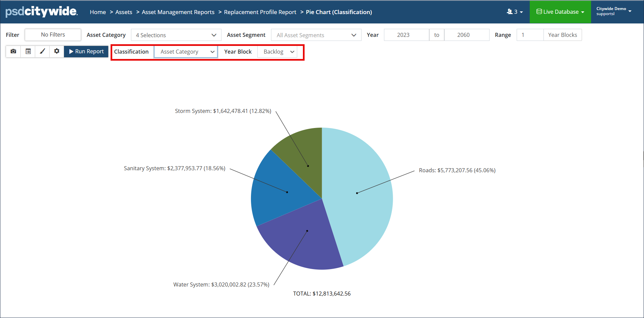The image size is (644, 318).
Task: Open the All Asset Segments dropdown
Action: click(x=316, y=35)
